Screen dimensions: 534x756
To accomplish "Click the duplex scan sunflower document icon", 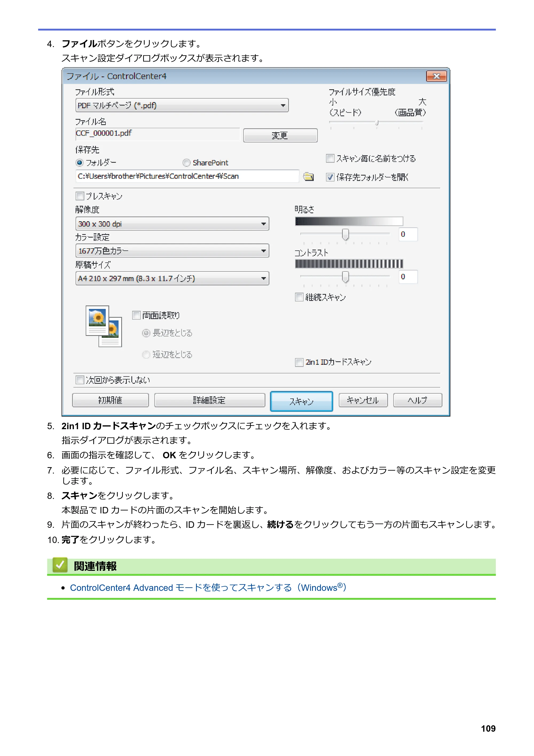I will pos(104,326).
